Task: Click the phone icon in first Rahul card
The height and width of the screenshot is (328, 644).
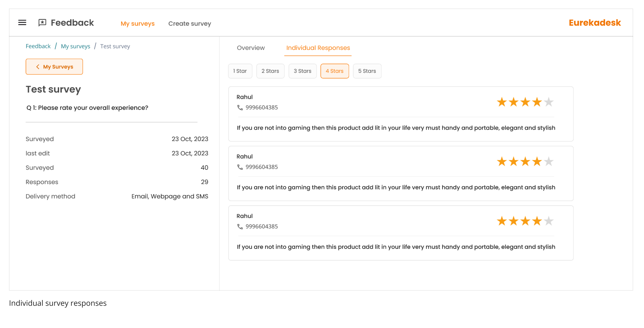Action: tap(240, 108)
